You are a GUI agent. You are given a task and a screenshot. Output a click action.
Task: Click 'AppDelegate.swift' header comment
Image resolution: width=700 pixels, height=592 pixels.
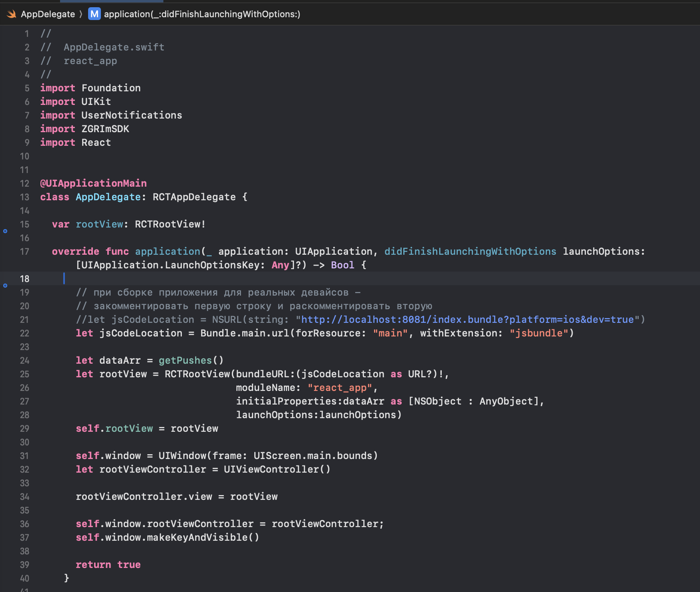114,47
